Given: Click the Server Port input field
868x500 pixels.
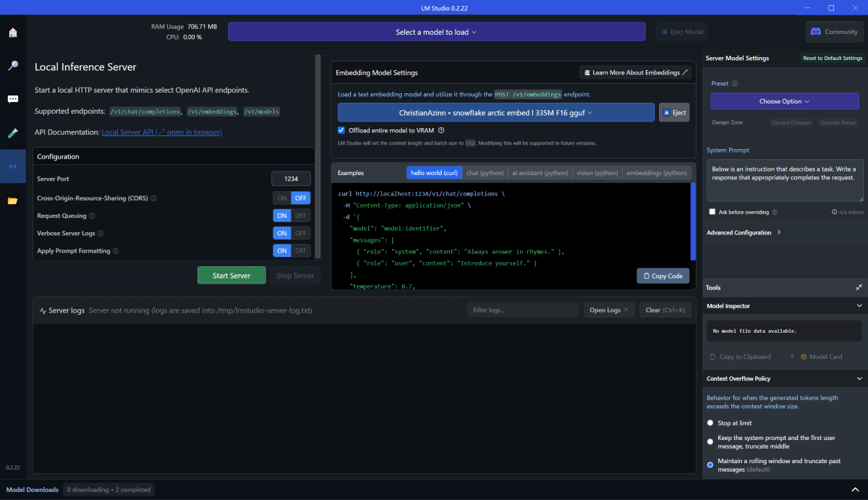Looking at the screenshot, I should click(x=291, y=179).
